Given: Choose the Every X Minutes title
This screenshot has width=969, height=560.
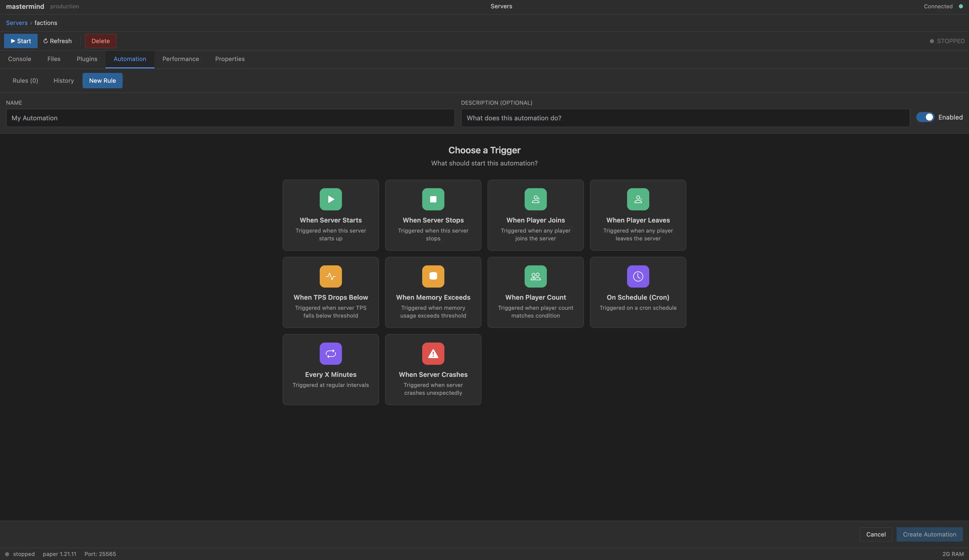Looking at the screenshot, I should [x=331, y=375].
